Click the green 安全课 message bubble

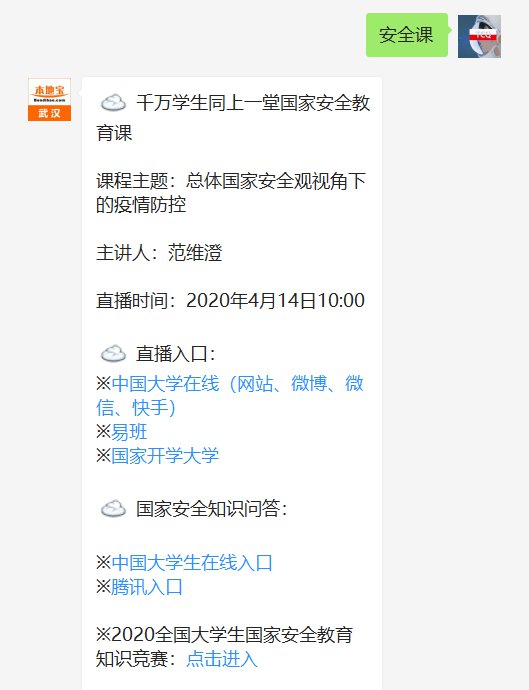(x=407, y=35)
